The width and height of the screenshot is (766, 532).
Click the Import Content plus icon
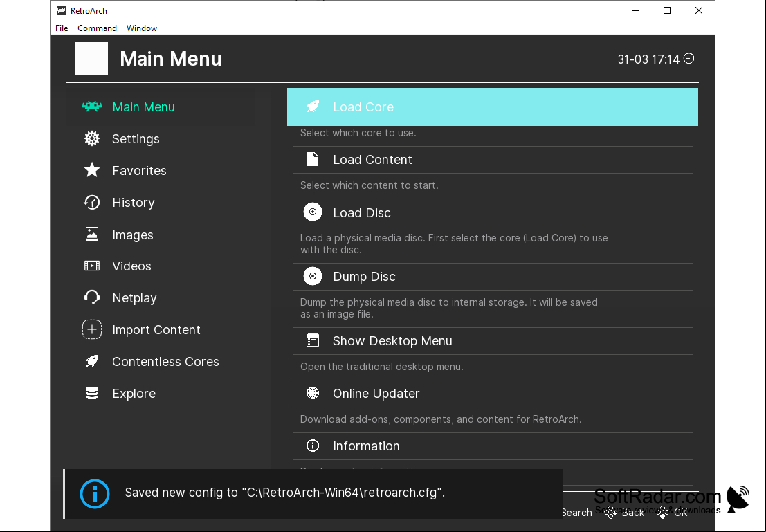[92, 330]
